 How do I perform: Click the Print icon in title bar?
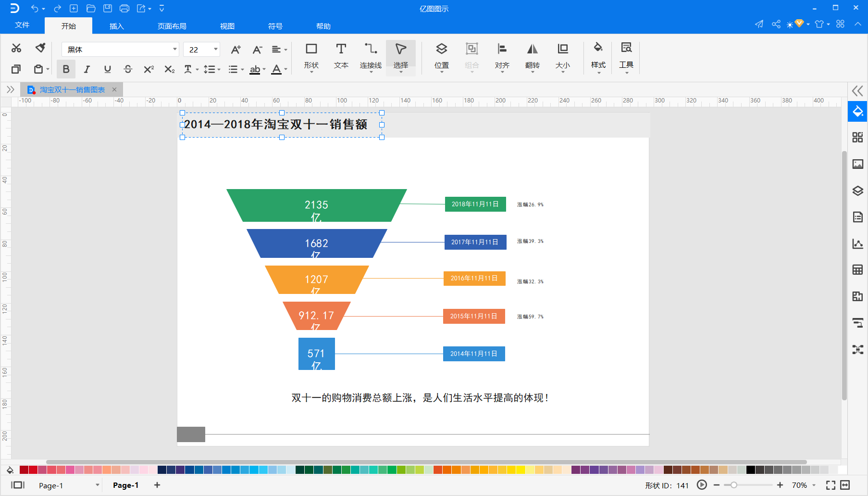point(124,8)
